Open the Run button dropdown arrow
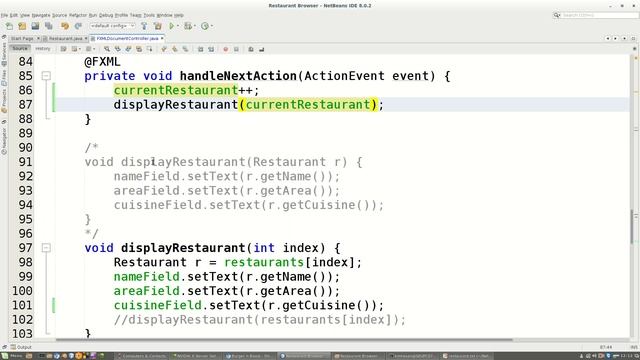The image size is (640, 360). point(178,26)
